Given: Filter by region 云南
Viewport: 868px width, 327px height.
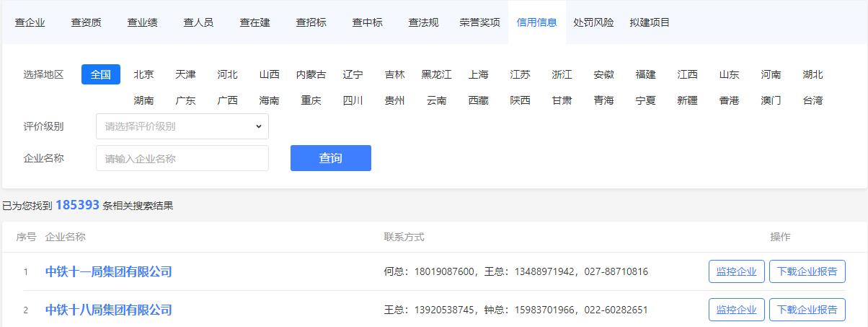Looking at the screenshot, I should [436, 100].
